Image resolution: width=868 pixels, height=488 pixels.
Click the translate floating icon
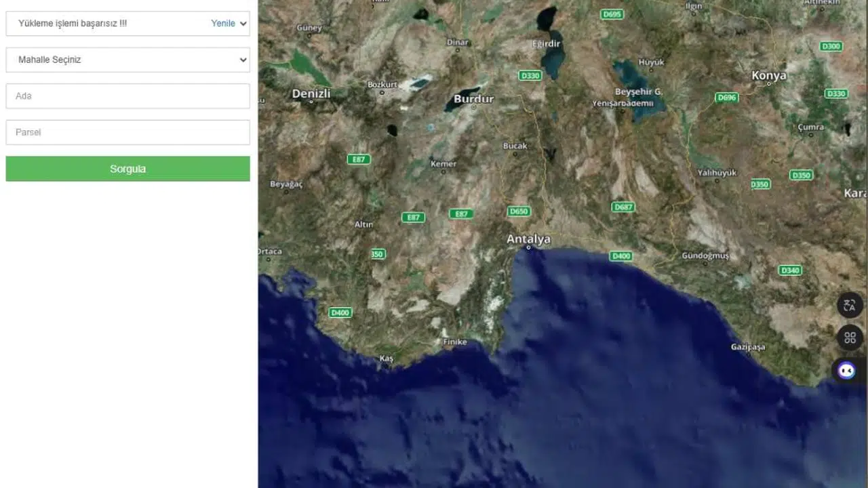(850, 305)
